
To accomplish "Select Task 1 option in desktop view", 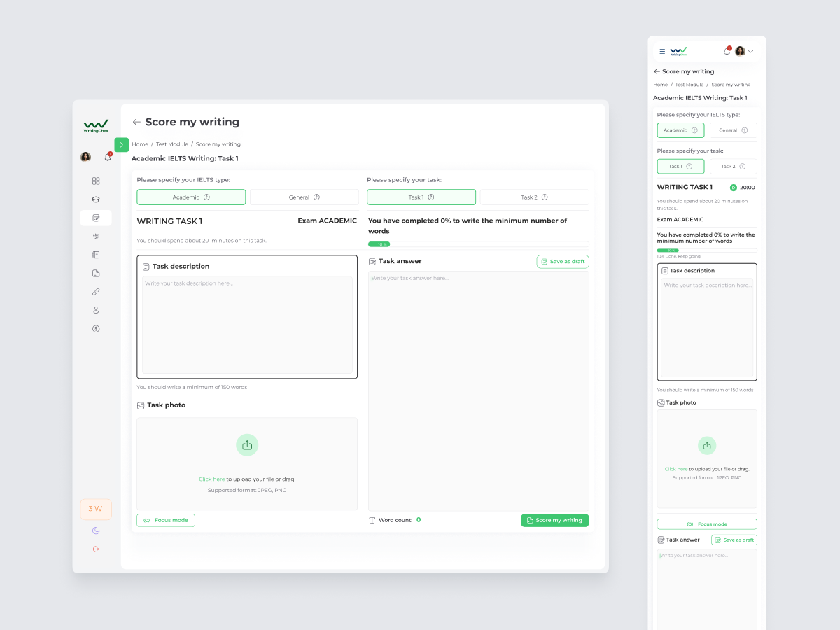I will coord(421,197).
